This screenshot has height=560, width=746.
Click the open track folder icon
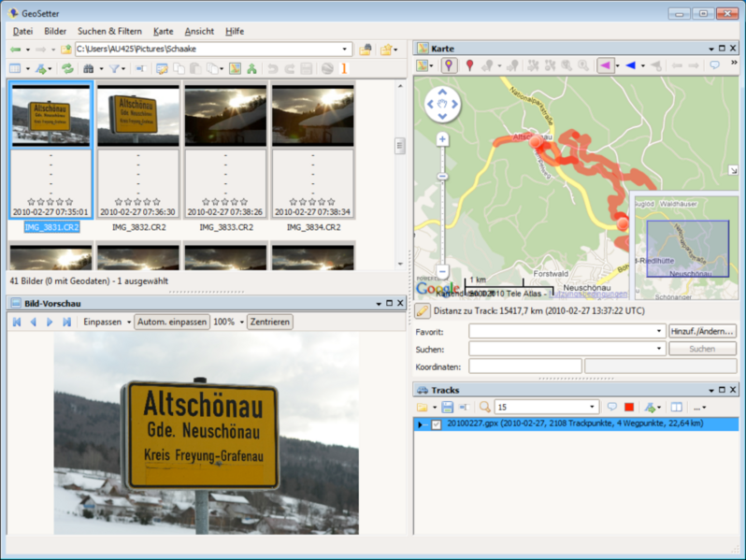(422, 407)
